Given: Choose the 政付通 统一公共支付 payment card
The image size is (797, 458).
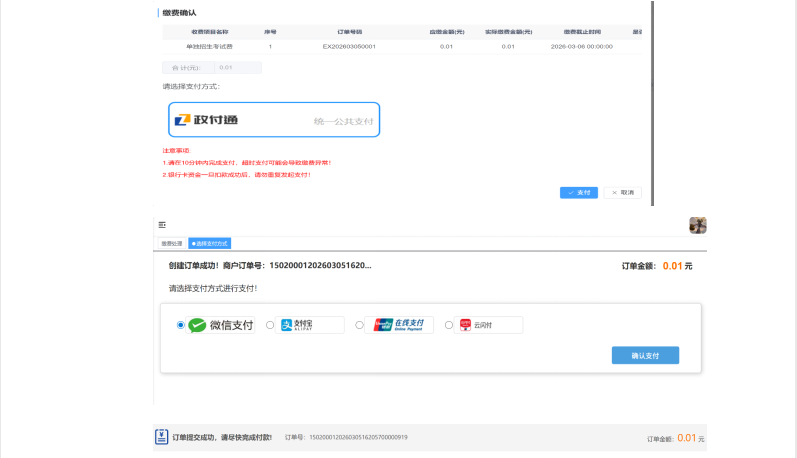Looking at the screenshot, I should [x=274, y=120].
